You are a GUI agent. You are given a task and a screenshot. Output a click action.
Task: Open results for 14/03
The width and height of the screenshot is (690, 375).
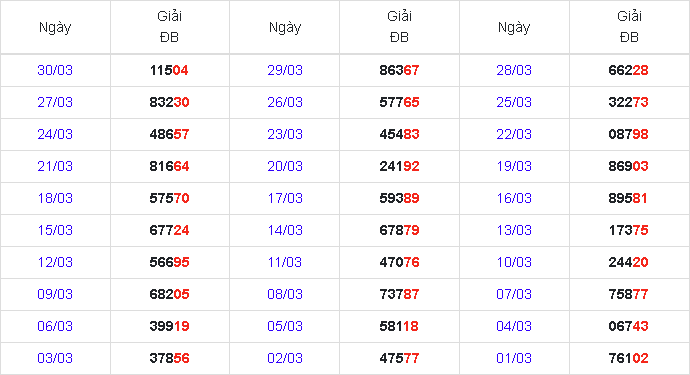point(285,231)
